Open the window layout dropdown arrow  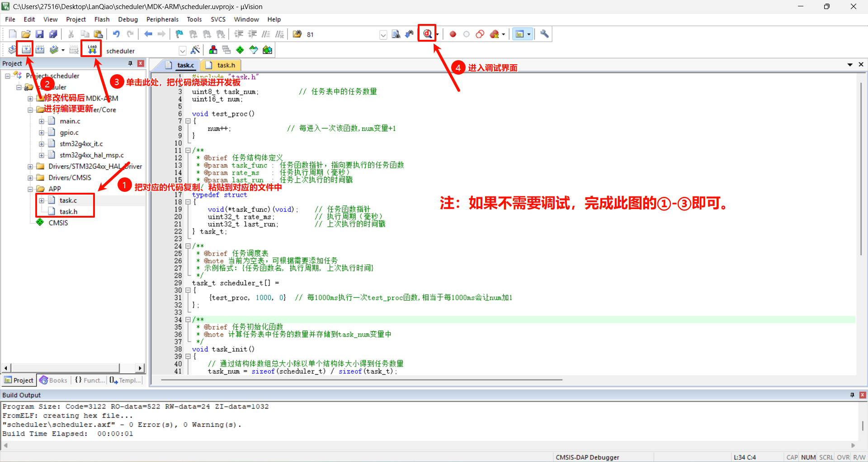(528, 34)
